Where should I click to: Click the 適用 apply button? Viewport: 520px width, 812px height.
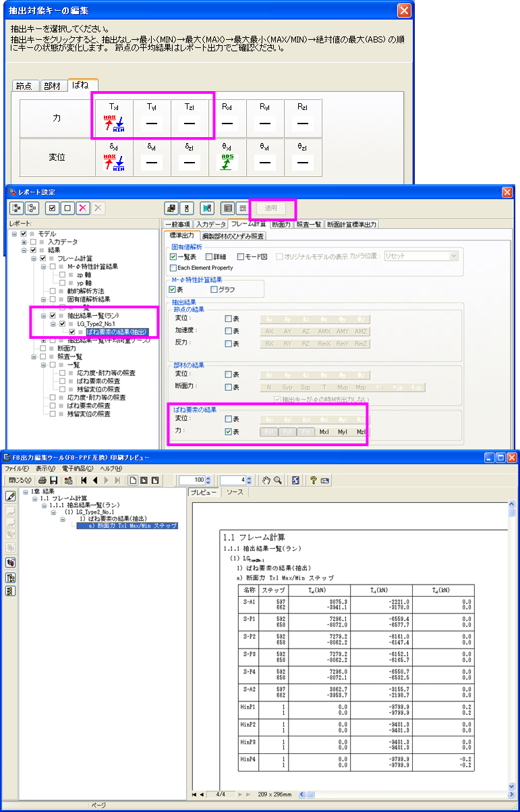click(x=272, y=208)
